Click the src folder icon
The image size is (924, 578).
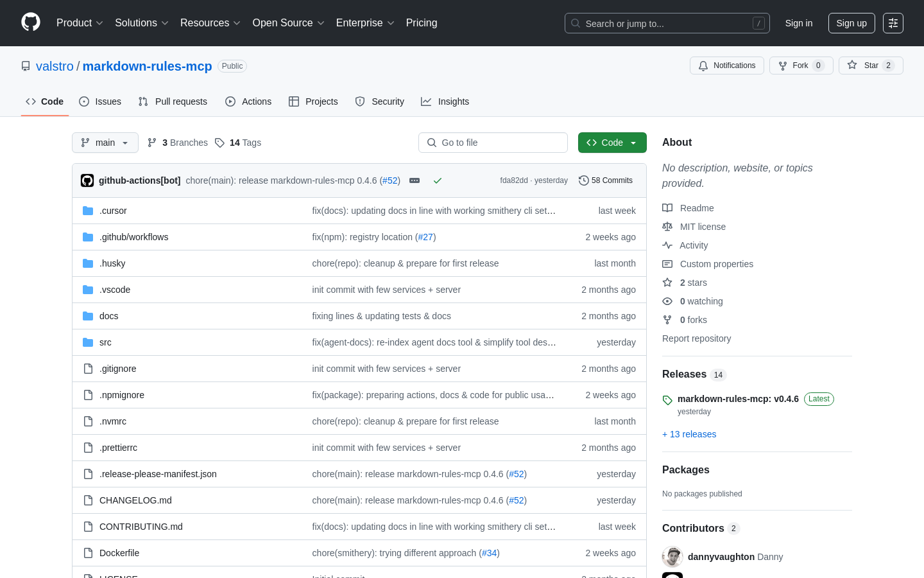point(88,342)
